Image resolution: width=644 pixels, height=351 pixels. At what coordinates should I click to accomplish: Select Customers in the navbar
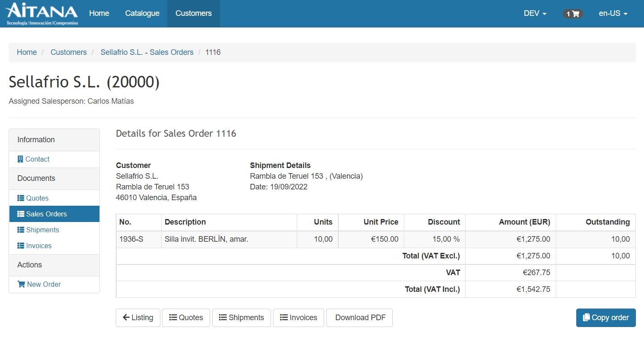tap(193, 14)
